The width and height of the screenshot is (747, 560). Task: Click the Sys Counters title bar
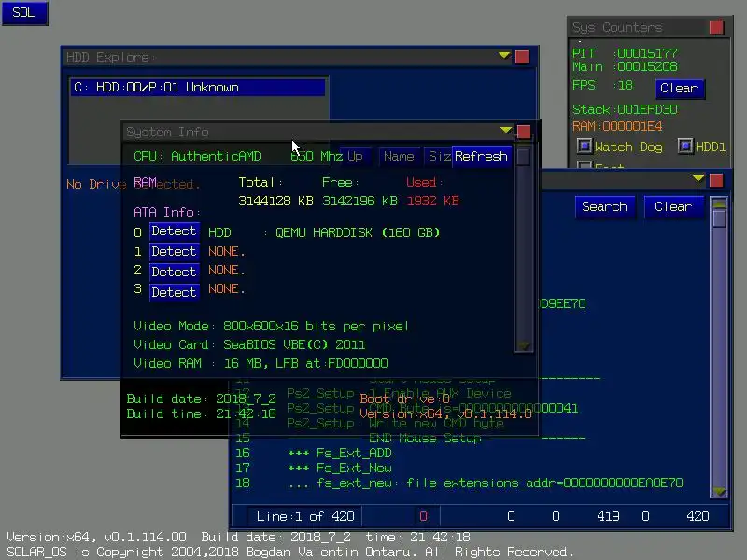tap(639, 28)
